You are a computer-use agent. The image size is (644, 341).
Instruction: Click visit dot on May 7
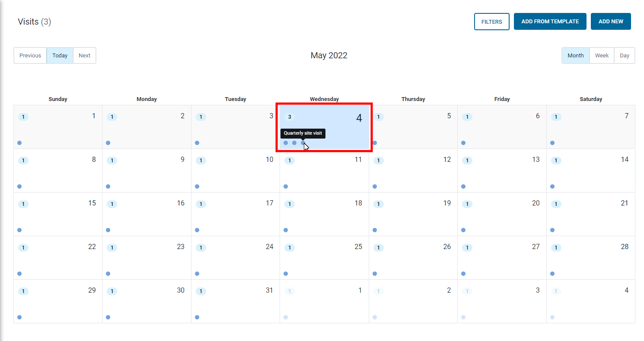(x=552, y=143)
